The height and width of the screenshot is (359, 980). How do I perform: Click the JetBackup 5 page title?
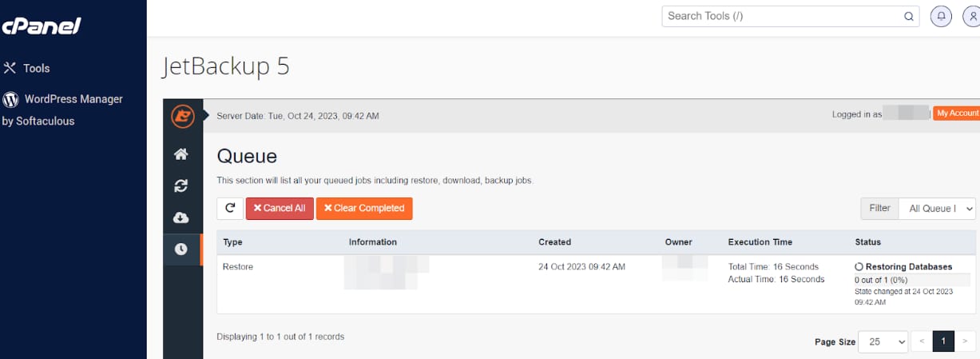click(226, 66)
